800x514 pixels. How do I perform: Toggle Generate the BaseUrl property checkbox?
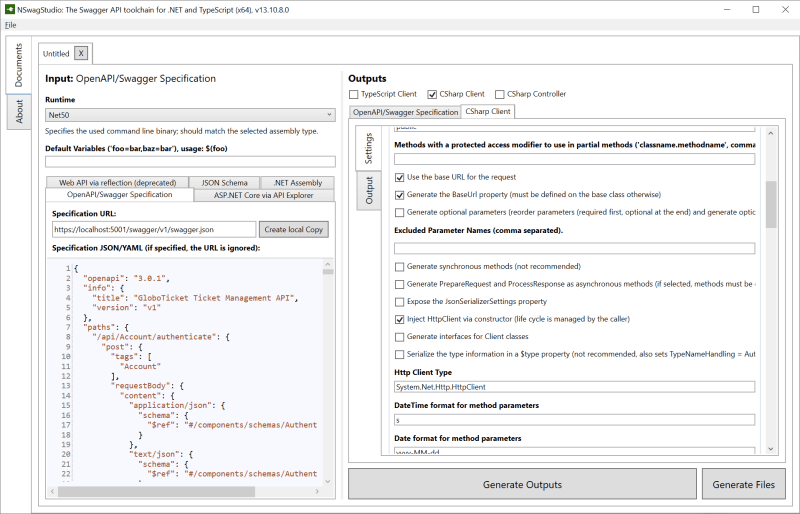coord(399,195)
